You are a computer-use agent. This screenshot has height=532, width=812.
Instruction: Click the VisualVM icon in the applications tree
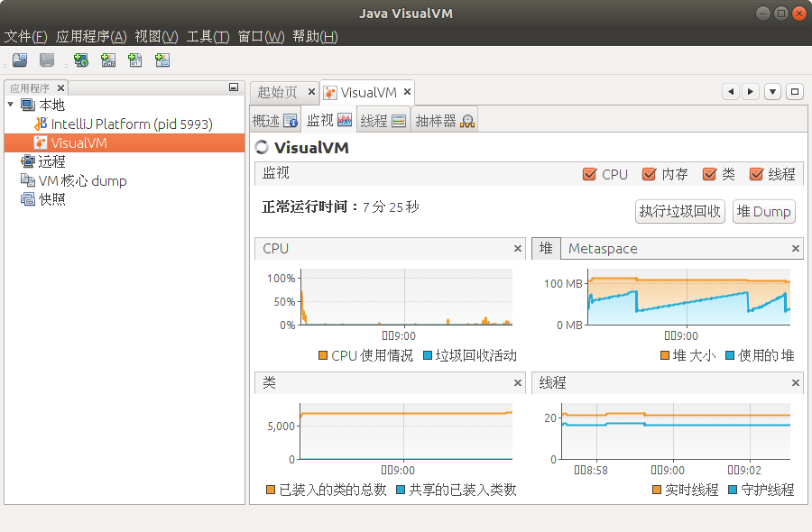coord(41,142)
